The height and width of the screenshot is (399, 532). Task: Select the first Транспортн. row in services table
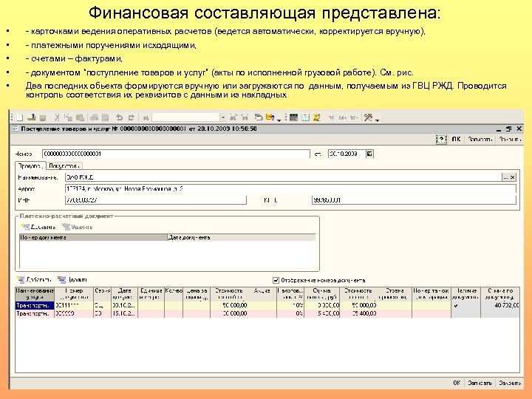click(x=267, y=305)
